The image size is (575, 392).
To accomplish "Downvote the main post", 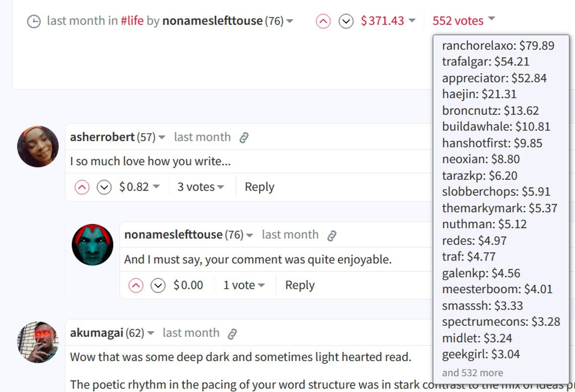I will click(x=346, y=21).
